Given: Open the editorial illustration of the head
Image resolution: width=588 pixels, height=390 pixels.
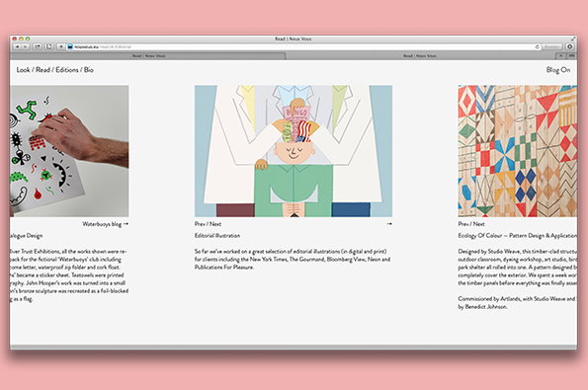Looking at the screenshot, I should (x=294, y=151).
